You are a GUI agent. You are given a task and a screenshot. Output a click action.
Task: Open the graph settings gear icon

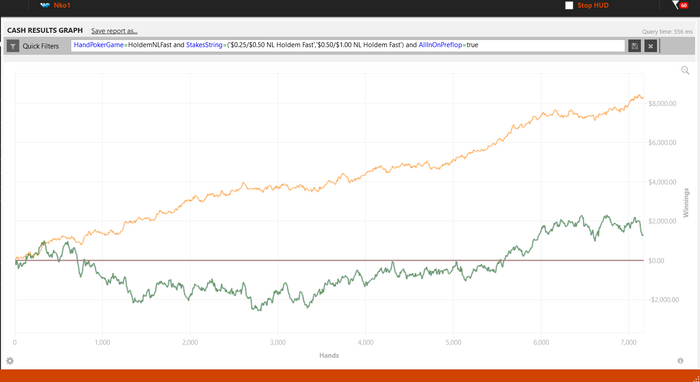pos(10,361)
